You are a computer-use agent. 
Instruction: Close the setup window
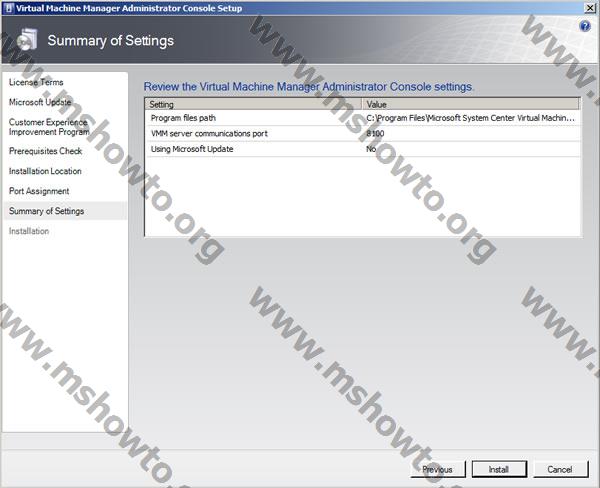(590, 8)
